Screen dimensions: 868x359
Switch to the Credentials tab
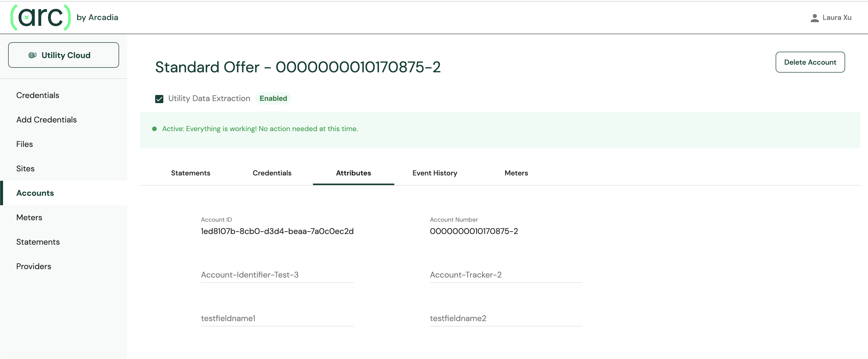coord(272,173)
